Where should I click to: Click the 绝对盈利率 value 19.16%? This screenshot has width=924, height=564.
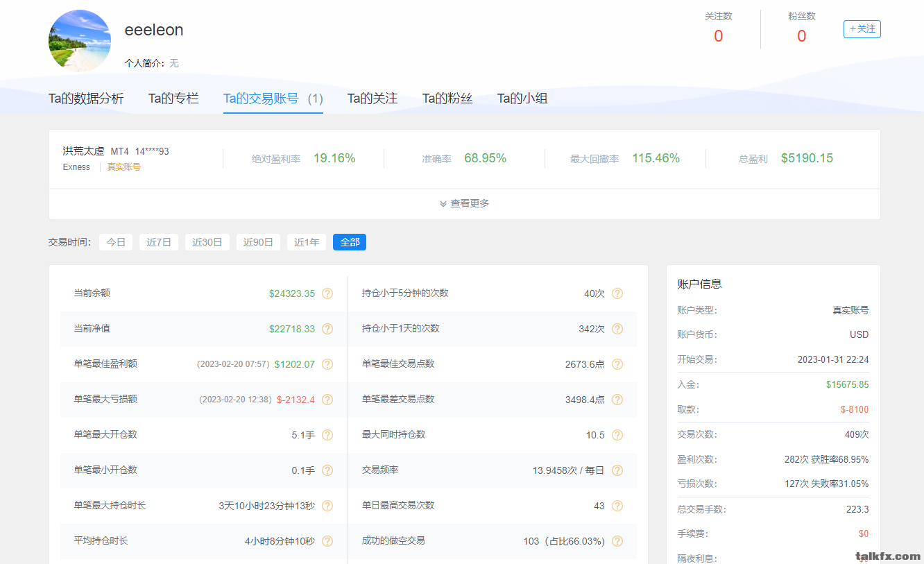tap(334, 158)
